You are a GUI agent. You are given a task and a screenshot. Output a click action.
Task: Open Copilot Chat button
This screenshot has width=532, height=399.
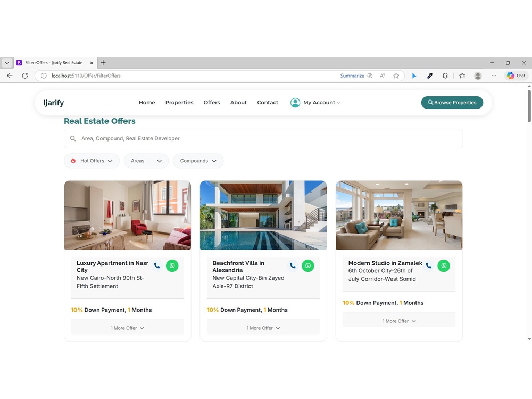coord(516,76)
